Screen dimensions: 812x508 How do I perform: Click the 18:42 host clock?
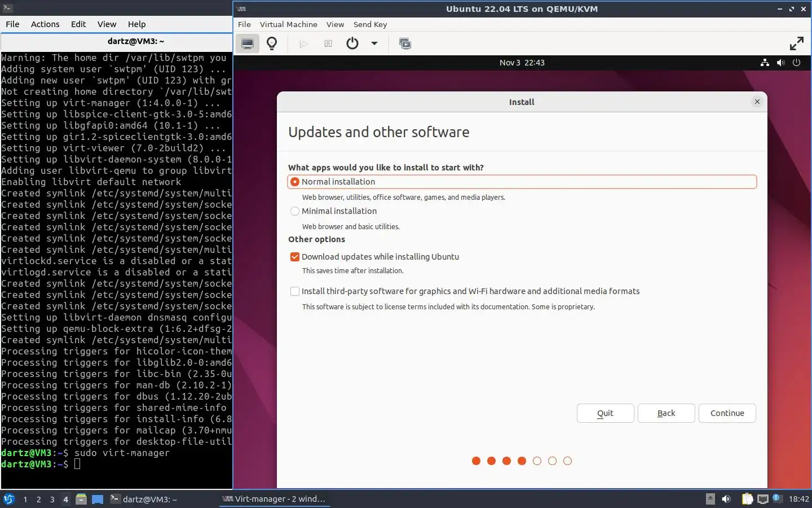pos(798,499)
